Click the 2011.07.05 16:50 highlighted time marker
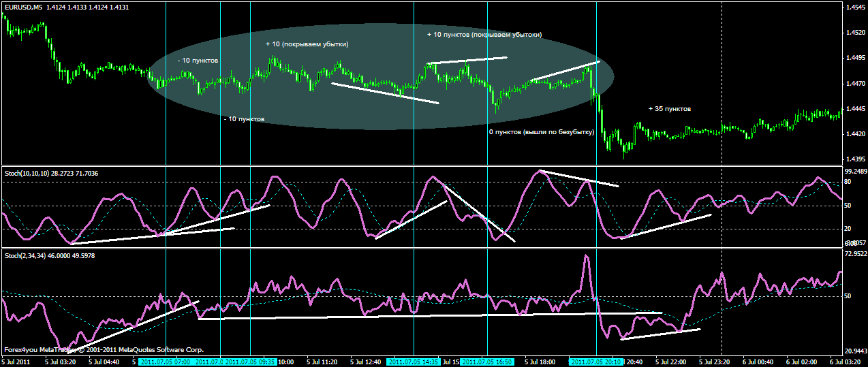Screen dimensions: 868x367 click(486, 362)
